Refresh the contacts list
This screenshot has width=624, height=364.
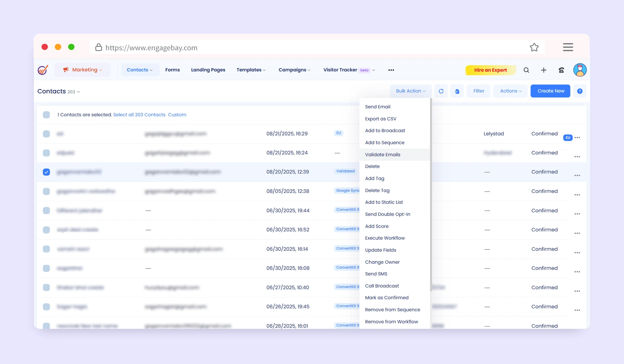(441, 91)
